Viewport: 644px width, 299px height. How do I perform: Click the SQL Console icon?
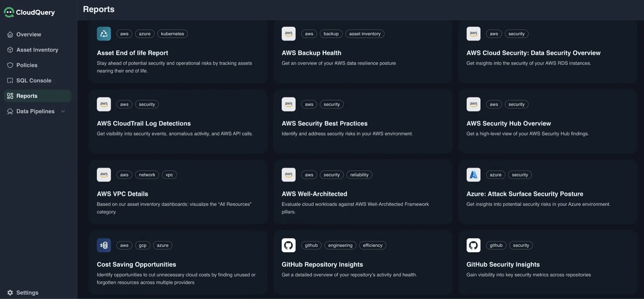tap(10, 81)
